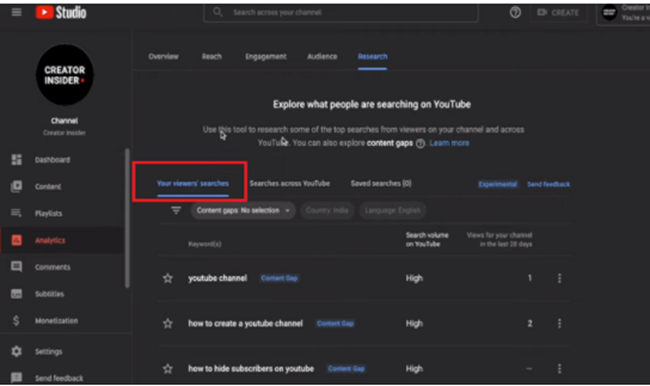Click the sidebar vertical scrollbar
650x386 pixels.
pyautogui.click(x=127, y=218)
